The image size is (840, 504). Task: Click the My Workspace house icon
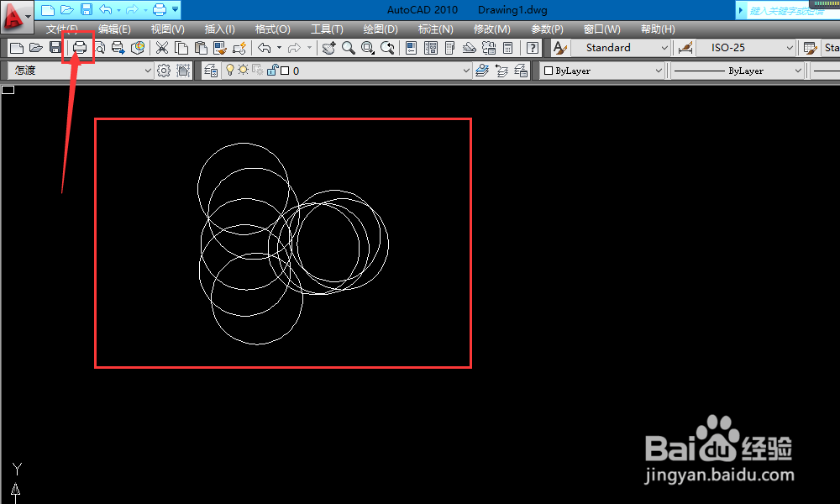[183, 71]
